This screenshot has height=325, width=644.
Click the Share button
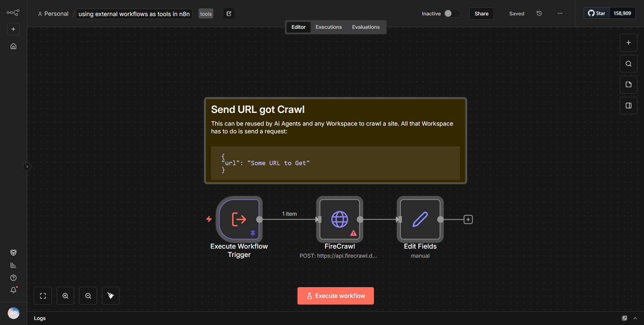click(481, 13)
